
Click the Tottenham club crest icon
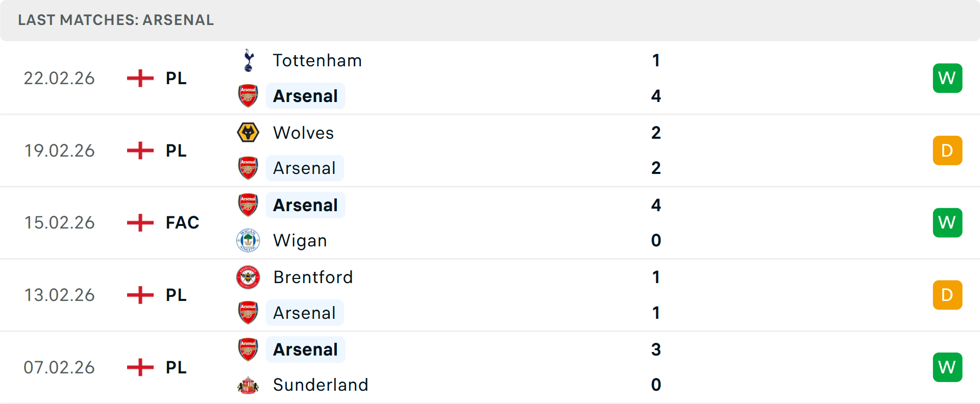click(248, 60)
